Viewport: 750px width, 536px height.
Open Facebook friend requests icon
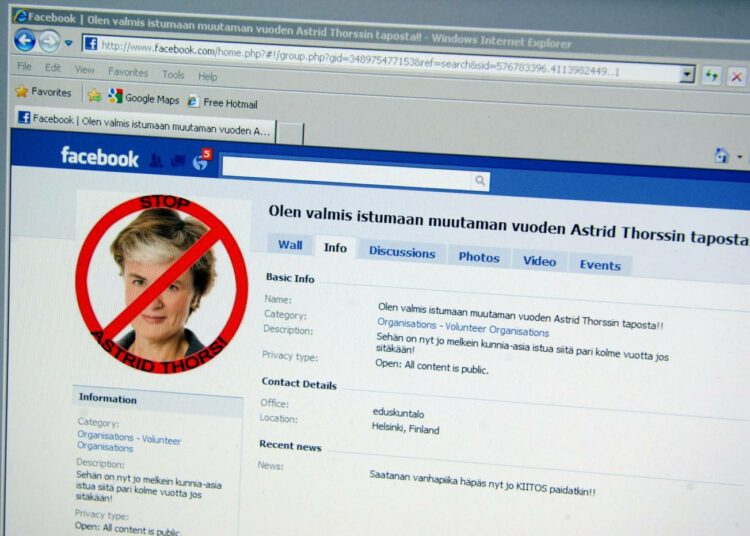pyautogui.click(x=156, y=161)
